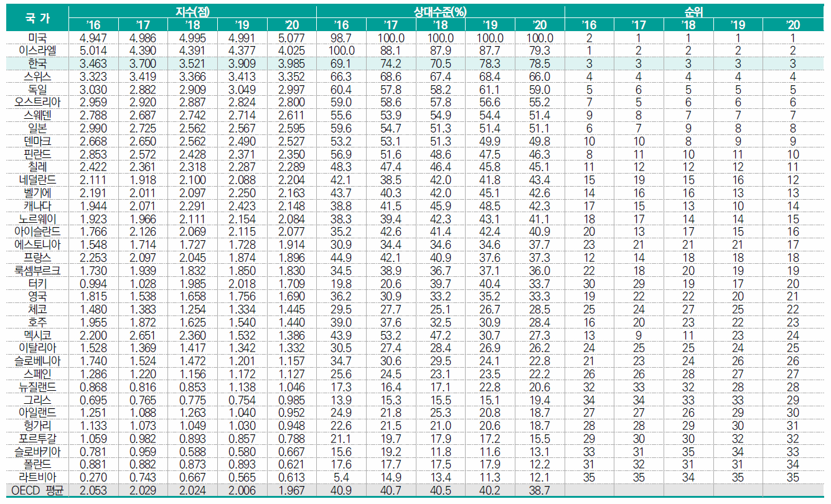The width and height of the screenshot is (831, 504).
Task: Click the 0.270 index value for 라트비아
Action: tap(93, 477)
